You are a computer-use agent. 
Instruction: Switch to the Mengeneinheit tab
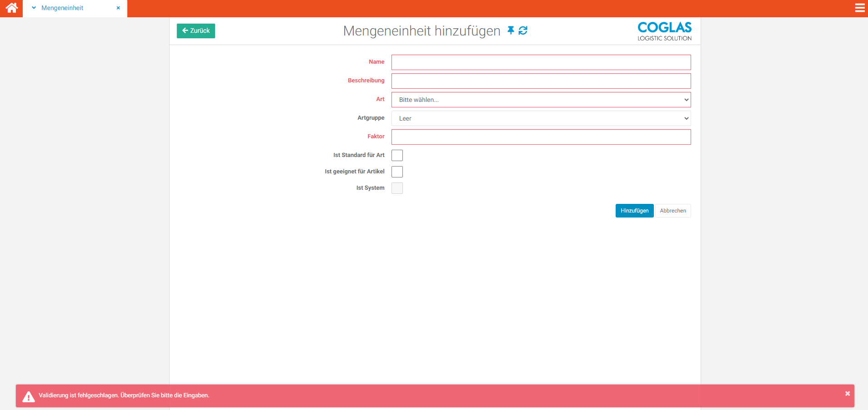click(x=62, y=8)
